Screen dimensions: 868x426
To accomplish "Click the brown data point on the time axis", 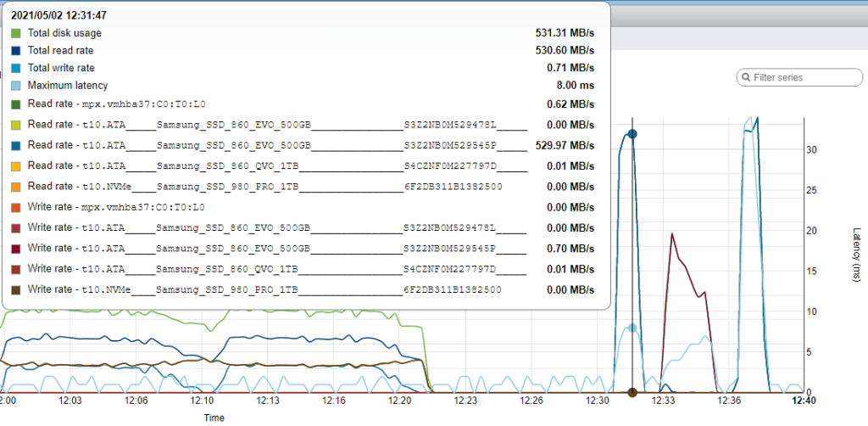I will click(x=632, y=392).
